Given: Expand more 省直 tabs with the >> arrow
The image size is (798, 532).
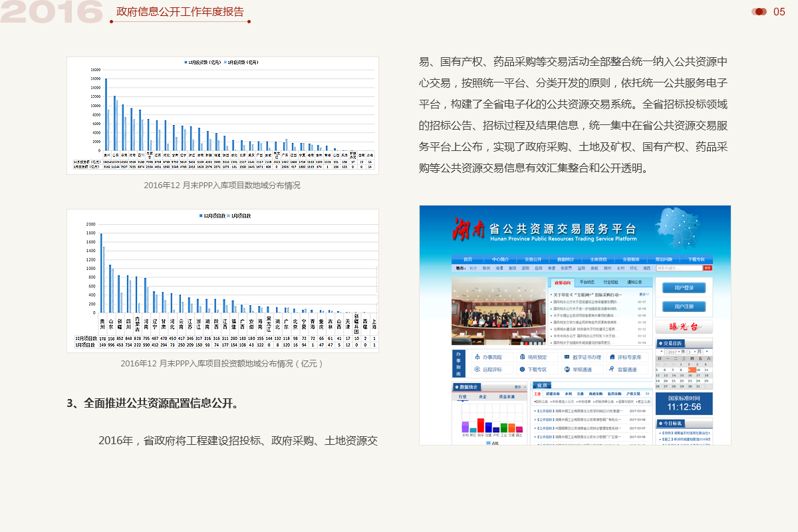Looking at the screenshot, I should (x=648, y=394).
